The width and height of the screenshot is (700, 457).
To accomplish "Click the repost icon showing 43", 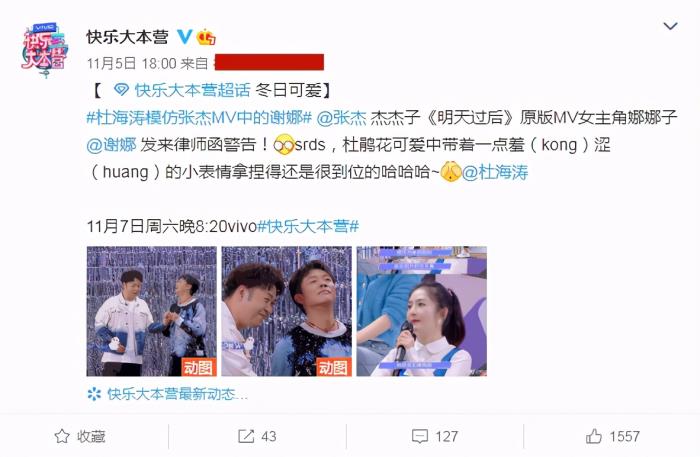I will [x=257, y=436].
